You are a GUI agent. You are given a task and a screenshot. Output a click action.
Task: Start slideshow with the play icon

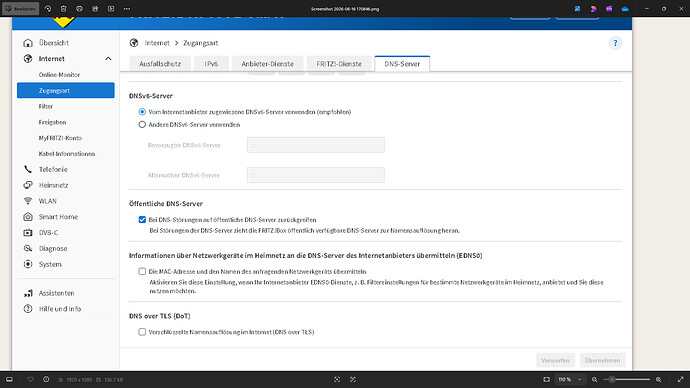[x=111, y=8]
